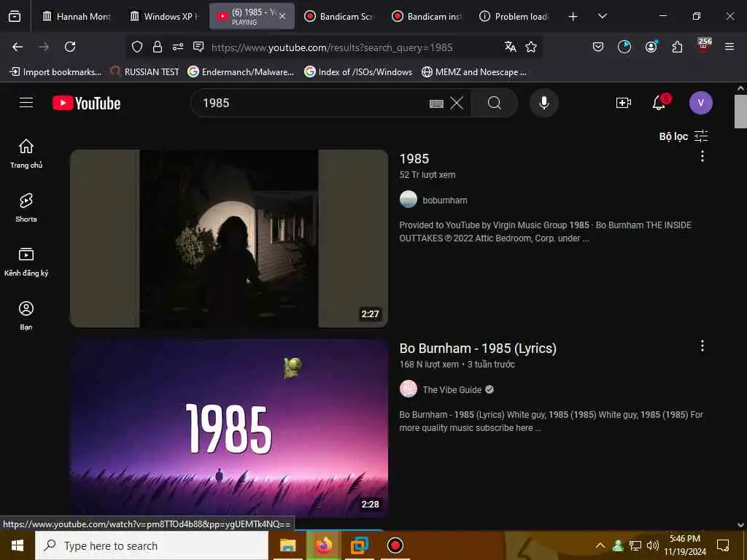Start voice search with microphone
The width and height of the screenshot is (747, 560).
pyautogui.click(x=544, y=103)
